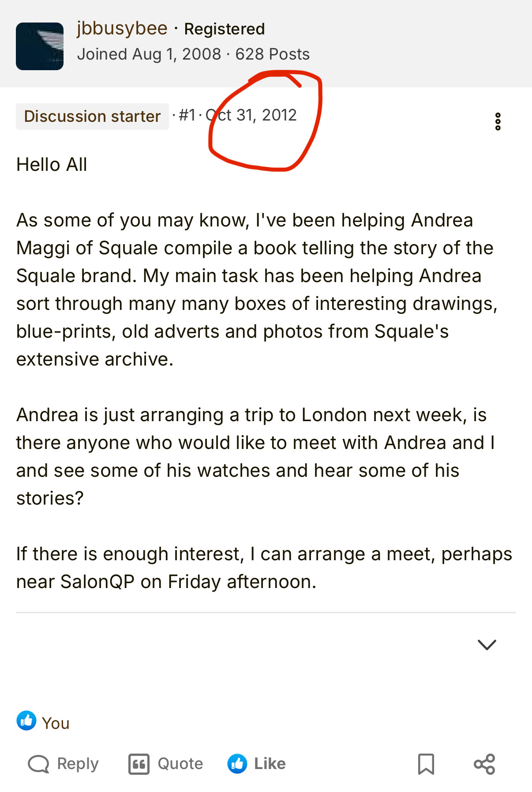Viewport: 532px width, 792px height.
Task: View who liked via You link
Action: [x=56, y=723]
